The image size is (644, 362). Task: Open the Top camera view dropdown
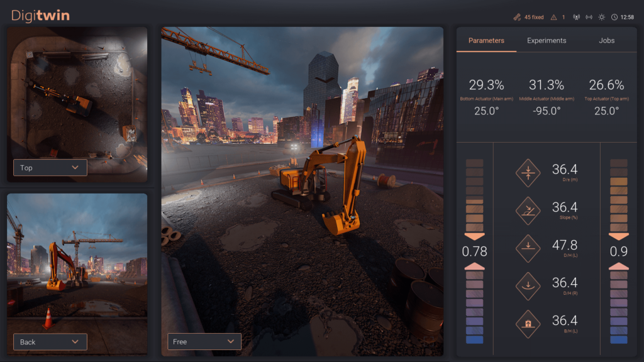point(50,167)
